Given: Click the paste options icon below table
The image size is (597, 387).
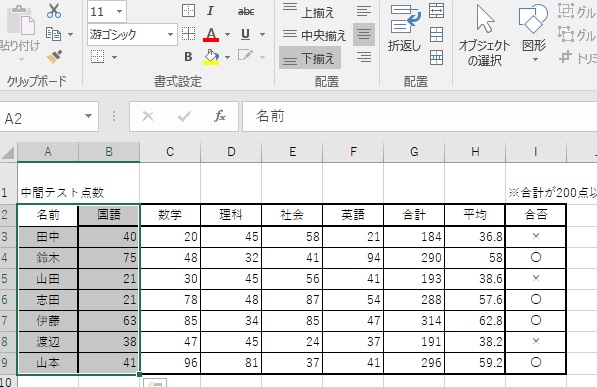Looking at the screenshot, I should [155, 383].
